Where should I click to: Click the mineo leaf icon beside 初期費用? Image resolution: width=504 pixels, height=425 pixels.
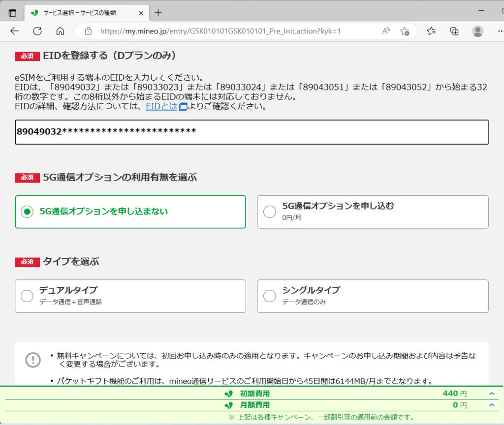(x=228, y=394)
